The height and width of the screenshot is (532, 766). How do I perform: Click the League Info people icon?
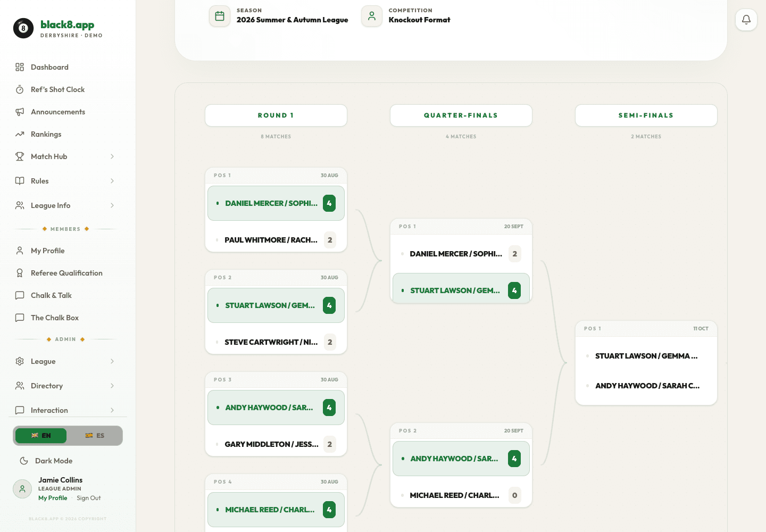[20, 205]
